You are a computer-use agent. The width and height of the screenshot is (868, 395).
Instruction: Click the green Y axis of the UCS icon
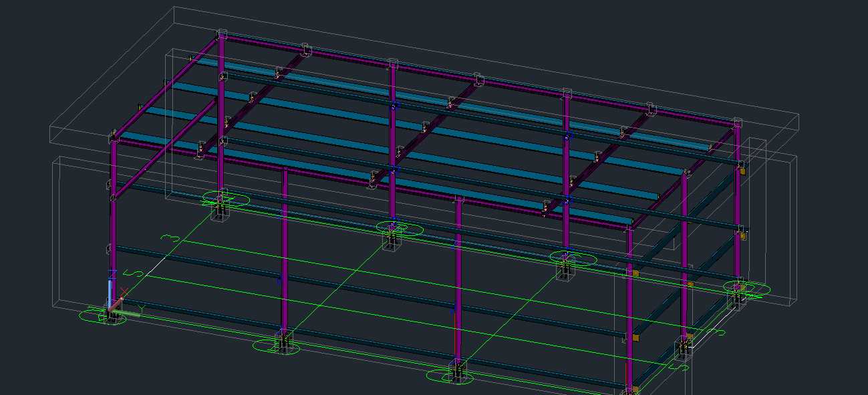[126, 312]
